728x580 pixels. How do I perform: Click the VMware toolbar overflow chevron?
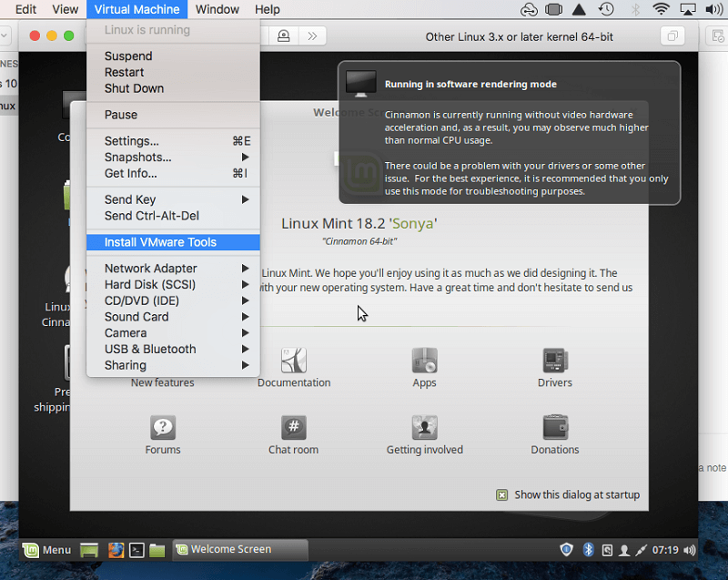pos(312,36)
